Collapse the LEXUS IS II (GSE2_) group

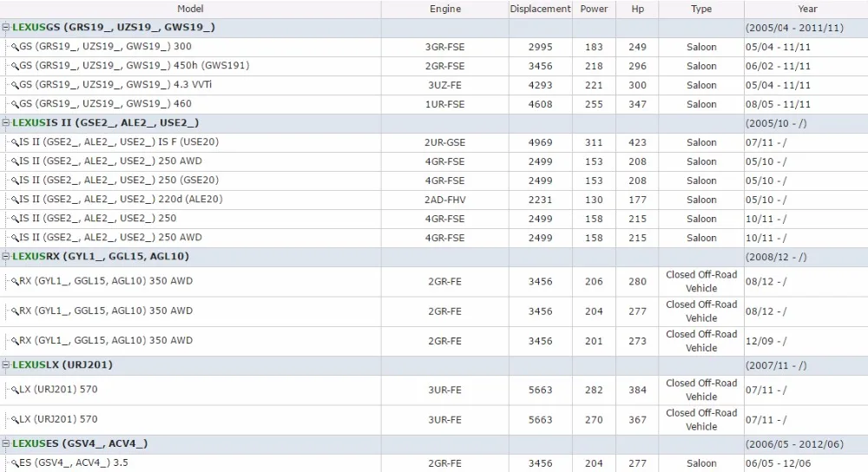pos(5,123)
